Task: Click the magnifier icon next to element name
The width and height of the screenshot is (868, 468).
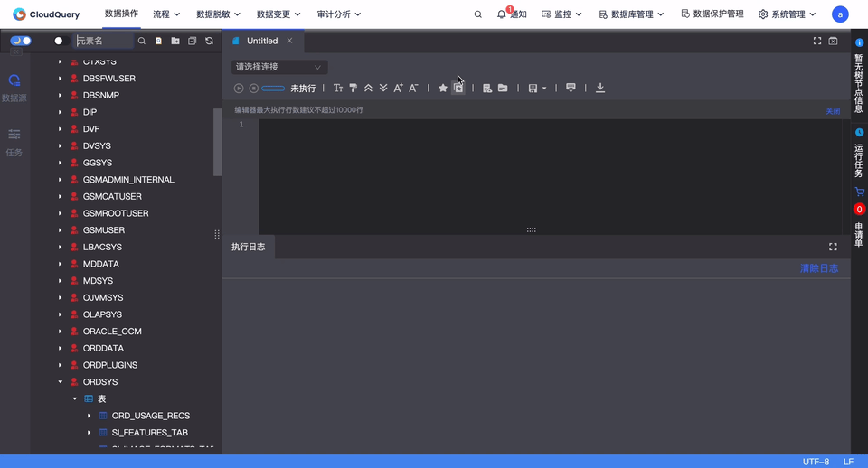Action: 142,41
